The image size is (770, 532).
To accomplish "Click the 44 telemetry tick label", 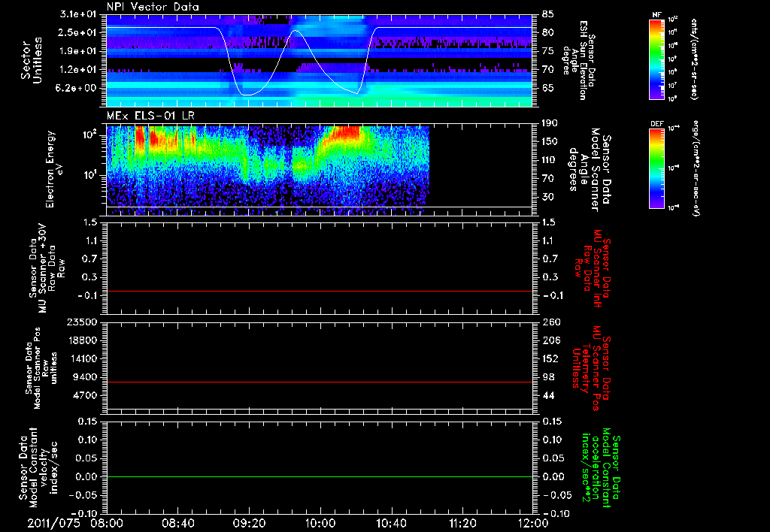I will pyautogui.click(x=548, y=395).
